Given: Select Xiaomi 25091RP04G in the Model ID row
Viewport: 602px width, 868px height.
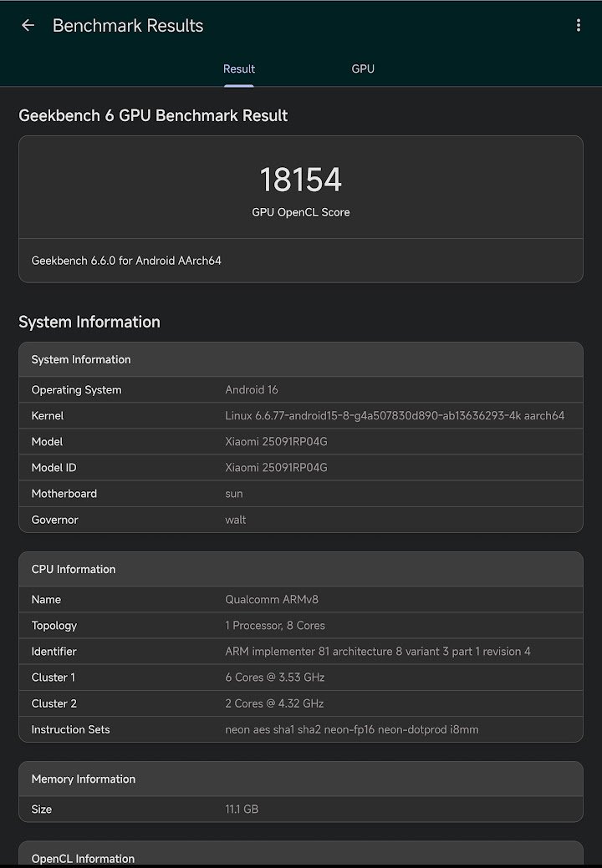Looking at the screenshot, I should pyautogui.click(x=277, y=468).
